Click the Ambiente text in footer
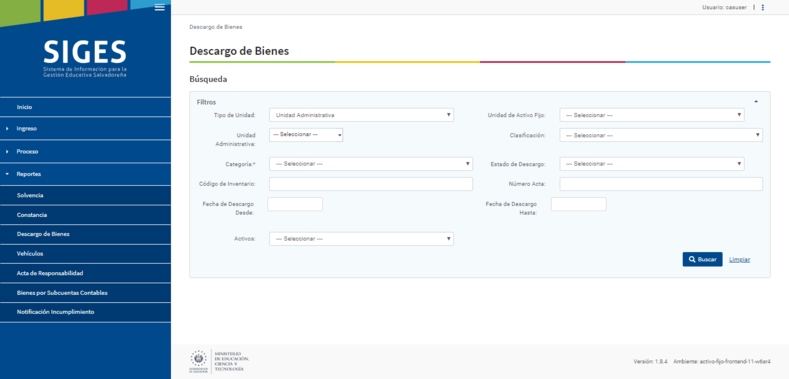This screenshot has width=789, height=379. coord(722,362)
